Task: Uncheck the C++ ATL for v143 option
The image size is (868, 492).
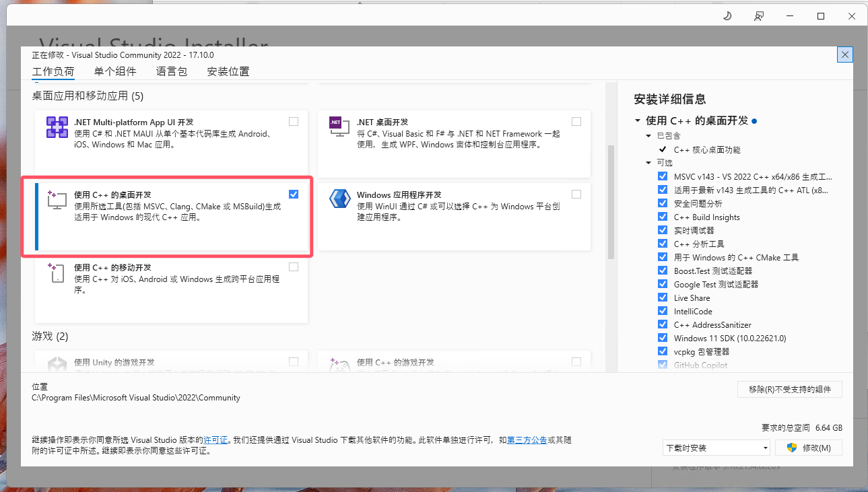Action: 663,190
